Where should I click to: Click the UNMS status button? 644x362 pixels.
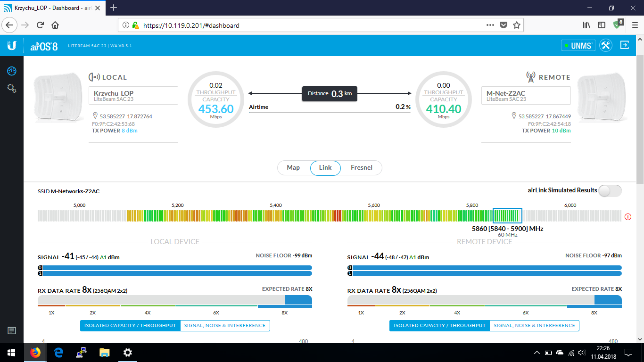(578, 46)
